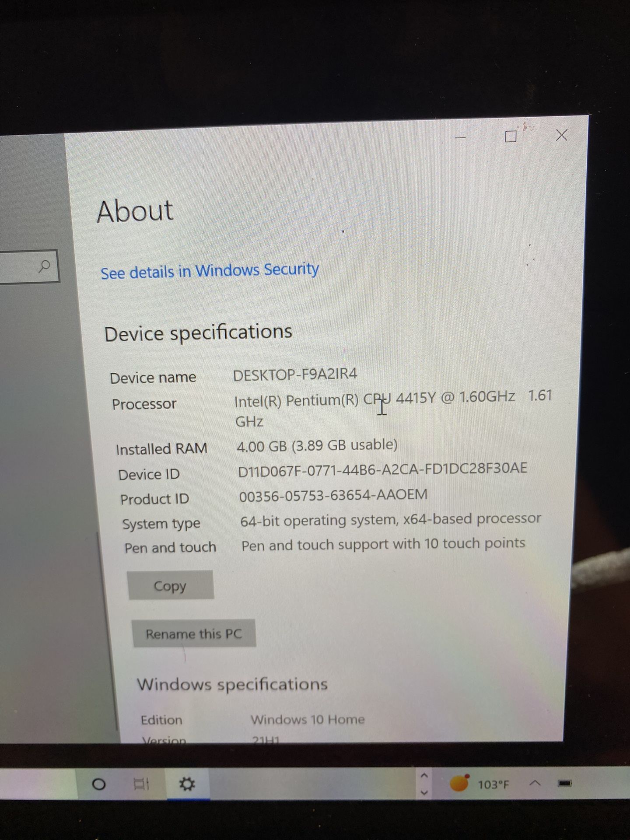Select the Intel(R) Pentium(R) CPU 4415Y processor text
Viewport: 630px width, 840px height.
[393, 408]
